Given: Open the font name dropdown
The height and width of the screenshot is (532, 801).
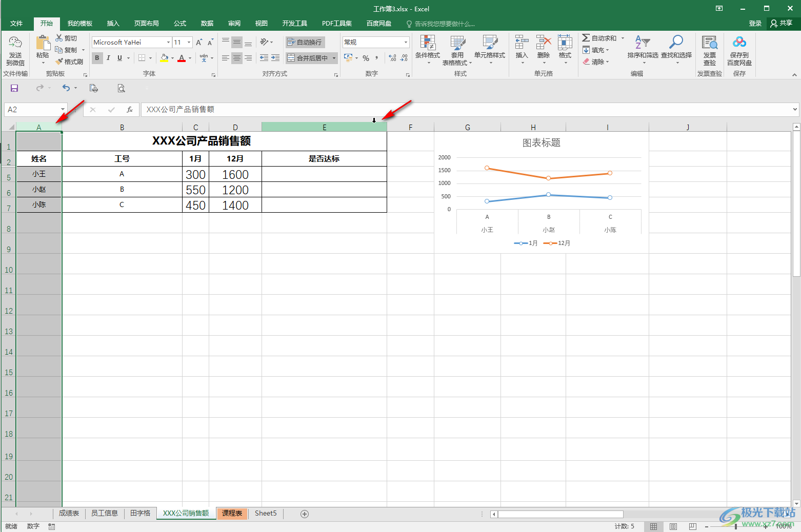Looking at the screenshot, I should point(168,43).
